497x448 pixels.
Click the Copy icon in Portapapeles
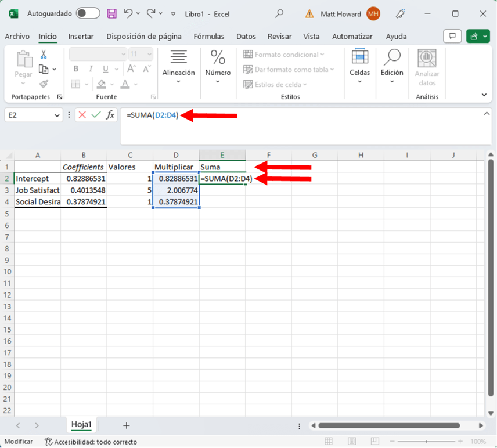tap(44, 69)
